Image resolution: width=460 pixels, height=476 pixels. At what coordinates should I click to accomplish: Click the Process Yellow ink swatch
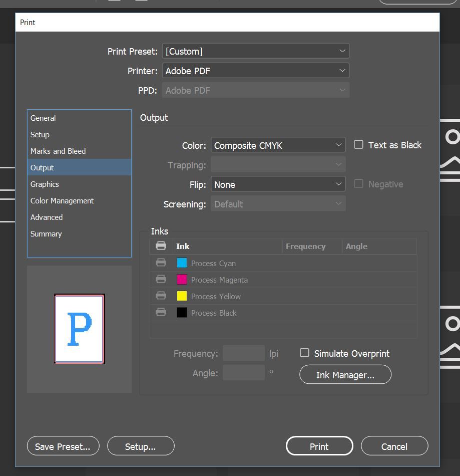click(x=182, y=296)
